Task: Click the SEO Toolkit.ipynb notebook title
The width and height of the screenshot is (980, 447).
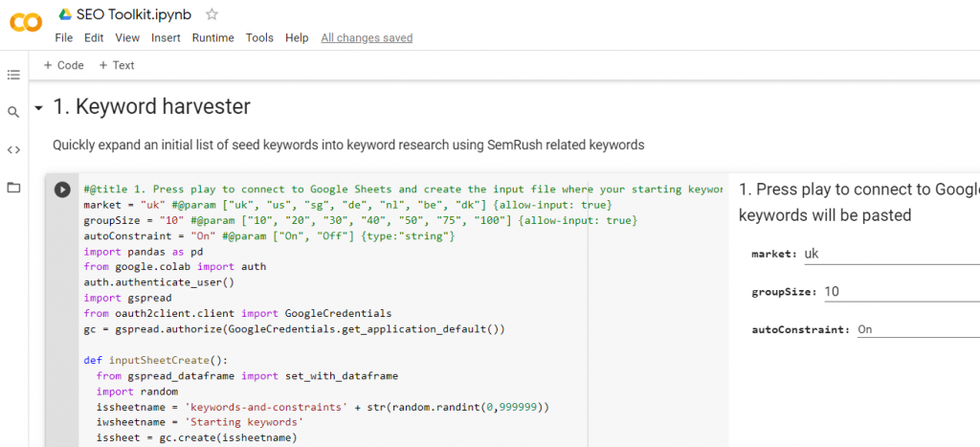Action: 134,13
